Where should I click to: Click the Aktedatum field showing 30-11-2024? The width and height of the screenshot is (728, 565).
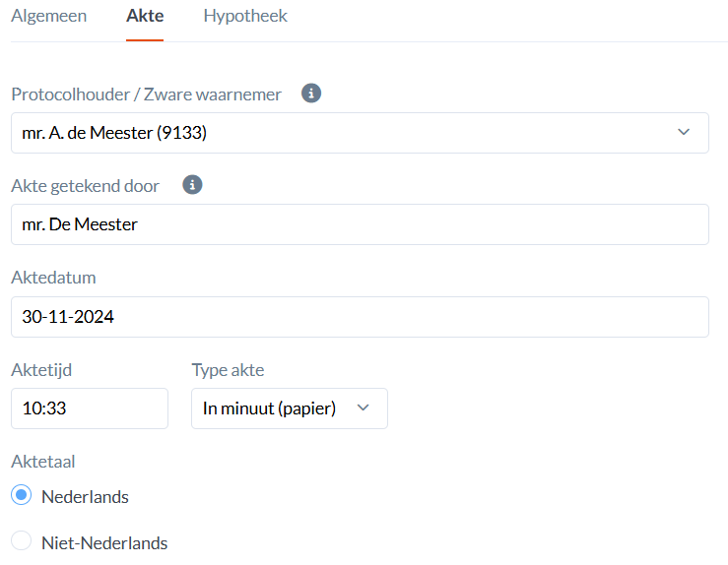pyautogui.click(x=360, y=317)
